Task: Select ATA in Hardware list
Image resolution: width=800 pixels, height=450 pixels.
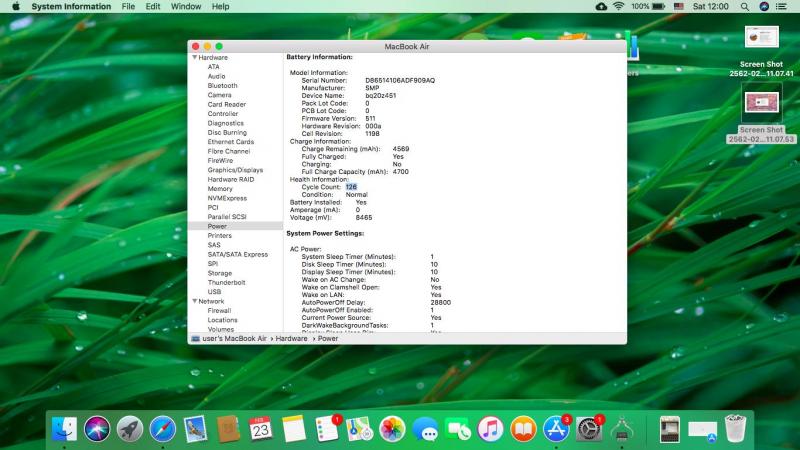Action: click(213, 67)
